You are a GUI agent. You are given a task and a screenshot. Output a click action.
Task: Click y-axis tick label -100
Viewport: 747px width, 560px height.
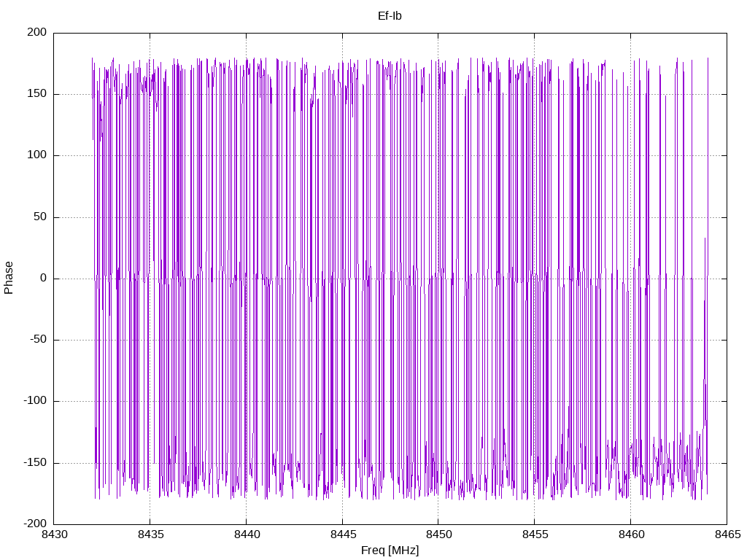pos(35,401)
